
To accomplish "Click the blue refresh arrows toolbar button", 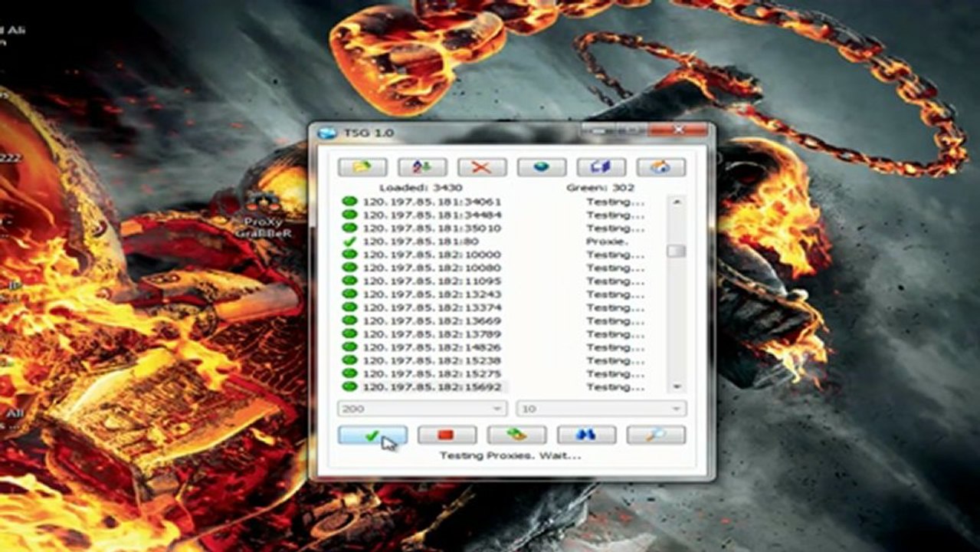I will click(601, 167).
